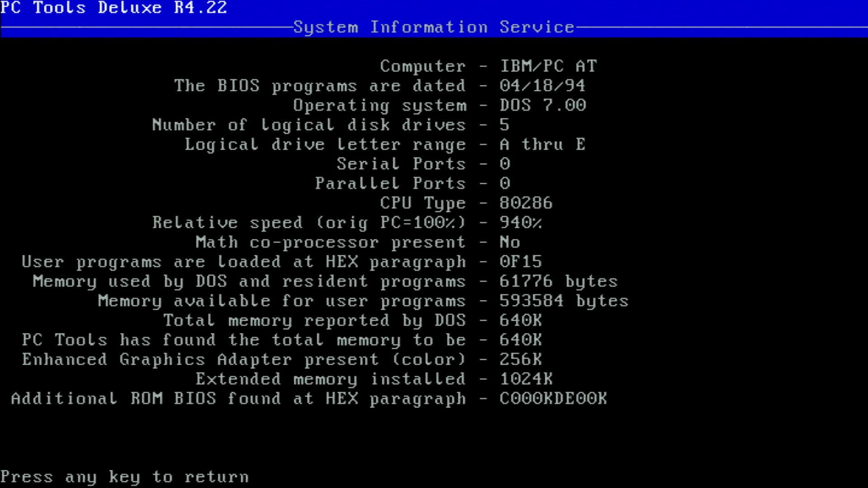Click the 'Parallel Ports' label
868x488 pixels.
click(x=391, y=183)
